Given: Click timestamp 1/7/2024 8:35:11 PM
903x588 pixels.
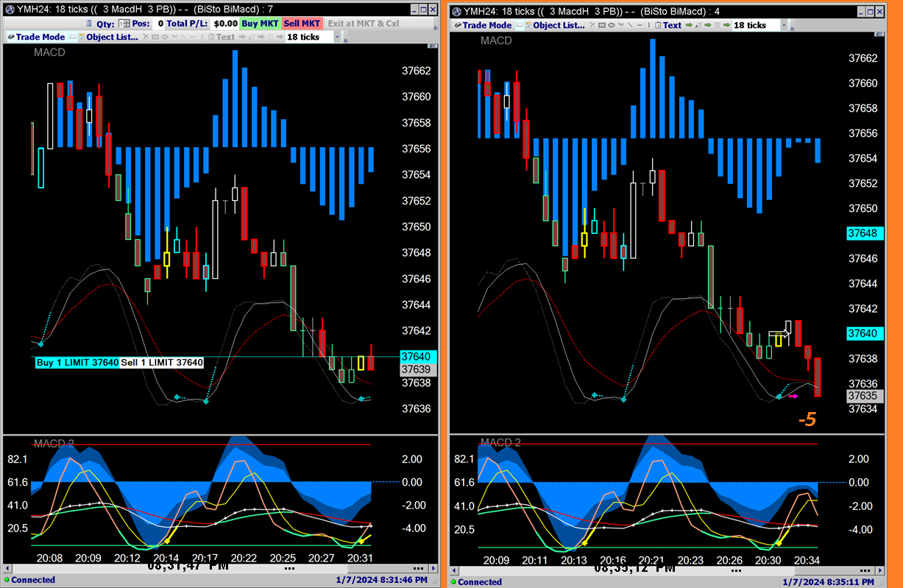Looking at the screenshot, I should tap(829, 582).
